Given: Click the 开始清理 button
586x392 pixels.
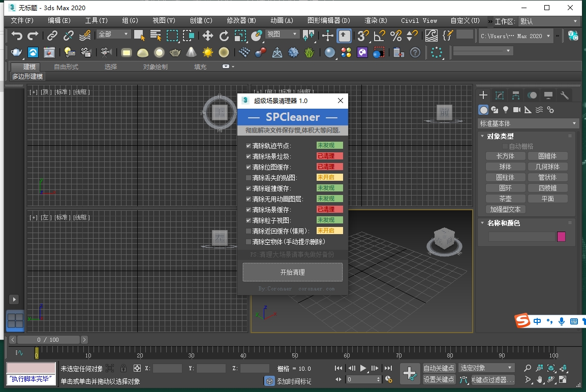Looking at the screenshot, I should (293, 272).
